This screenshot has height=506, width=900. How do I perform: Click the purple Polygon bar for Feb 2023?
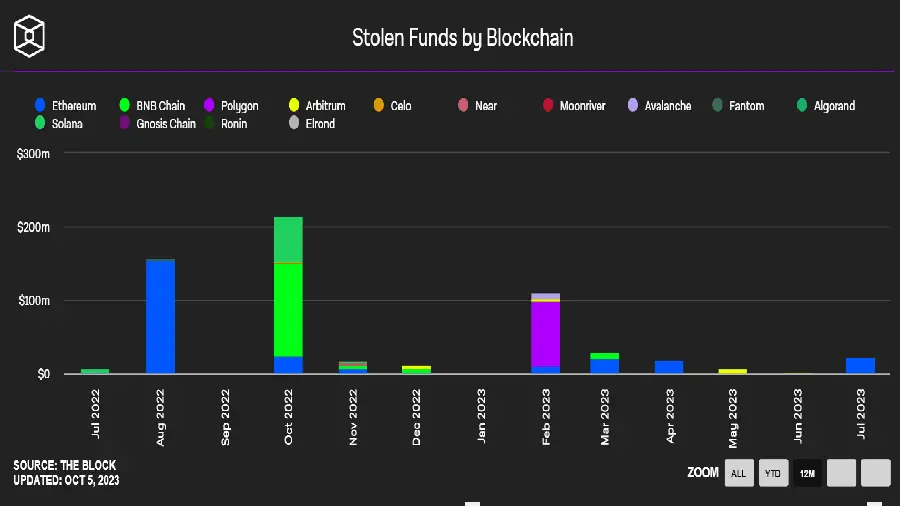pos(545,334)
